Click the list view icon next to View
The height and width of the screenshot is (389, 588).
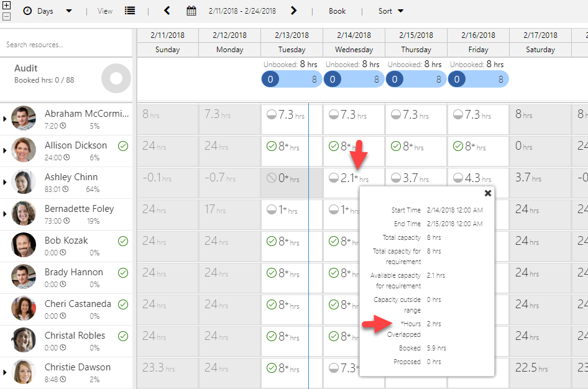click(x=130, y=11)
